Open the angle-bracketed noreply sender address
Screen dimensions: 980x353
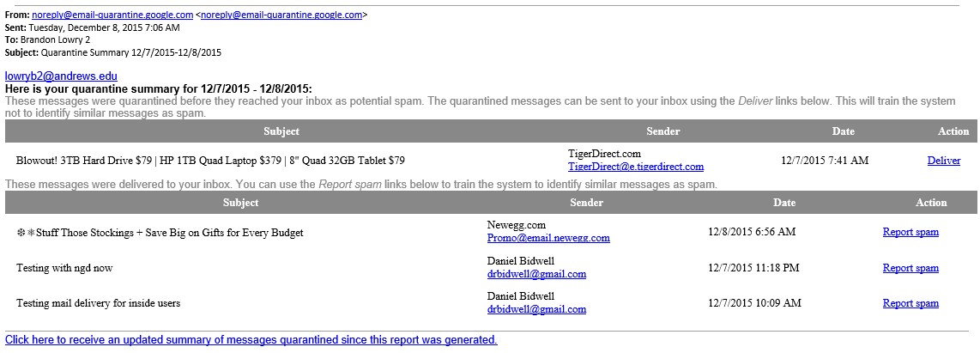click(x=281, y=15)
